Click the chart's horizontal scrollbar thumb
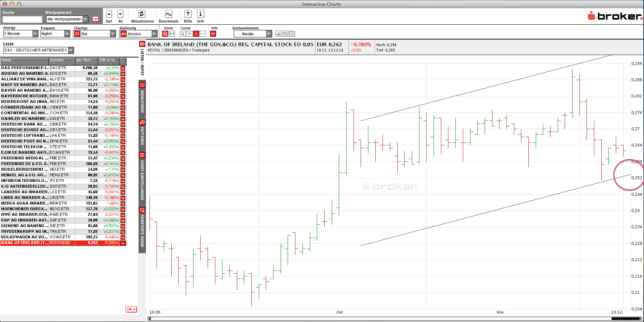The image size is (644, 322). tap(625, 319)
